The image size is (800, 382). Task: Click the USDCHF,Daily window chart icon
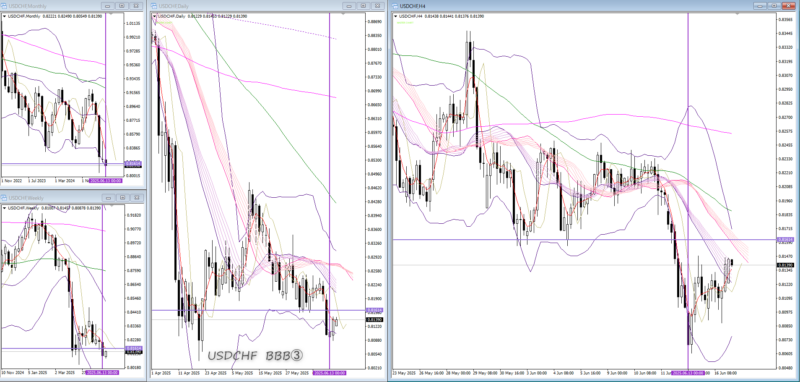(x=155, y=6)
